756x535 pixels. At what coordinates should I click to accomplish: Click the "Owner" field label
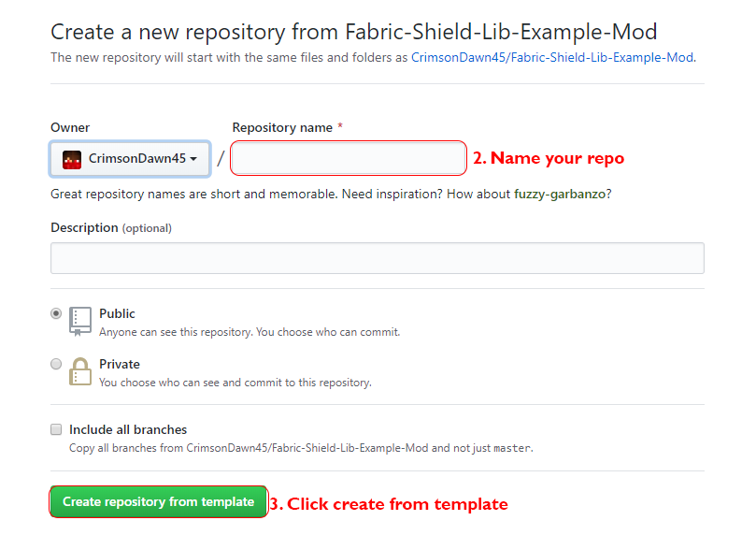[70, 127]
